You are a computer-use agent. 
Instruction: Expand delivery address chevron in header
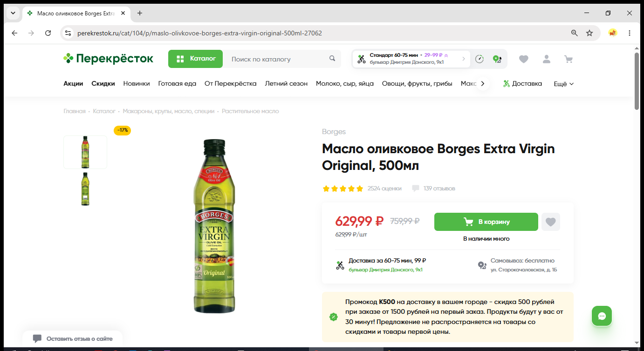[x=464, y=59]
